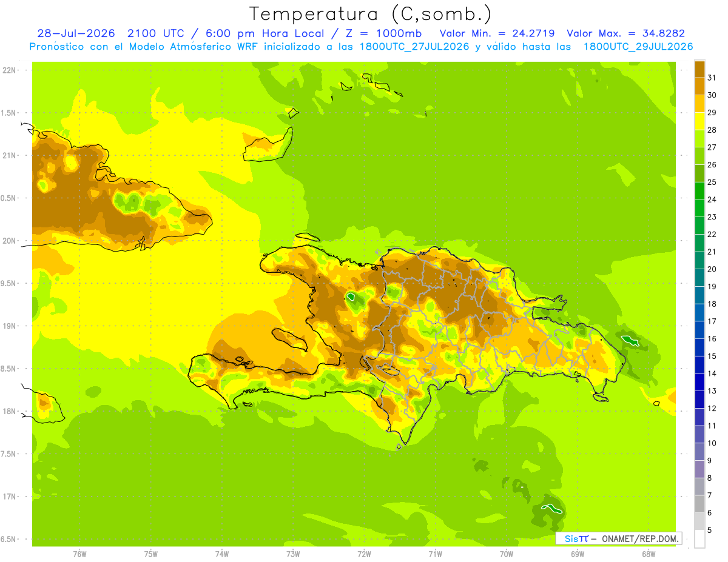Image resolution: width=728 pixels, height=562 pixels.
Task: Click the blue legend swatch between 15 and 16
Action: 699,347
